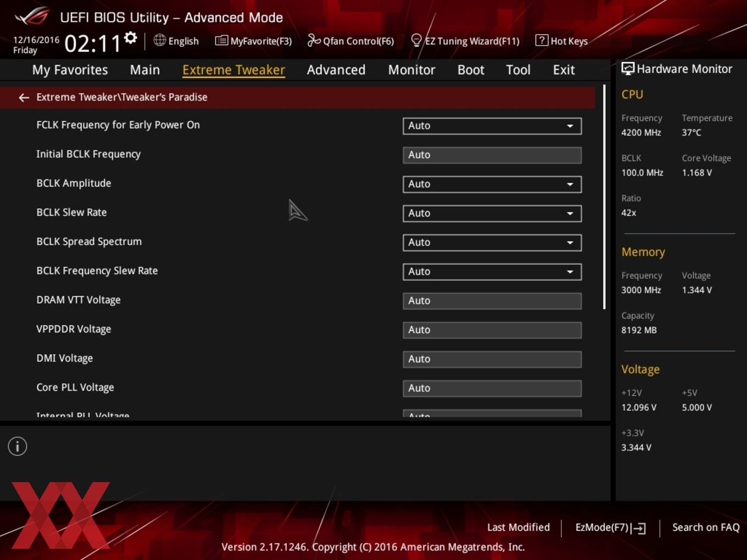Click CPU frequency value 4200 MHz

click(x=641, y=132)
